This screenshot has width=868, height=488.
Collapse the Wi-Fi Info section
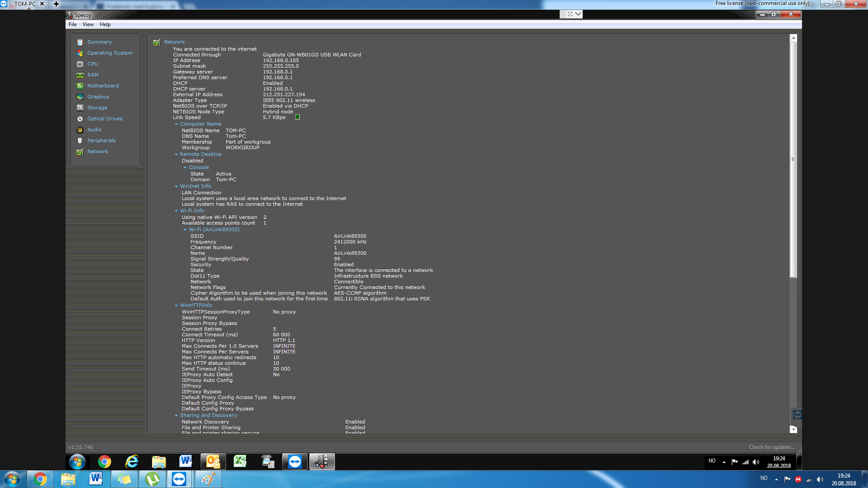click(176, 211)
